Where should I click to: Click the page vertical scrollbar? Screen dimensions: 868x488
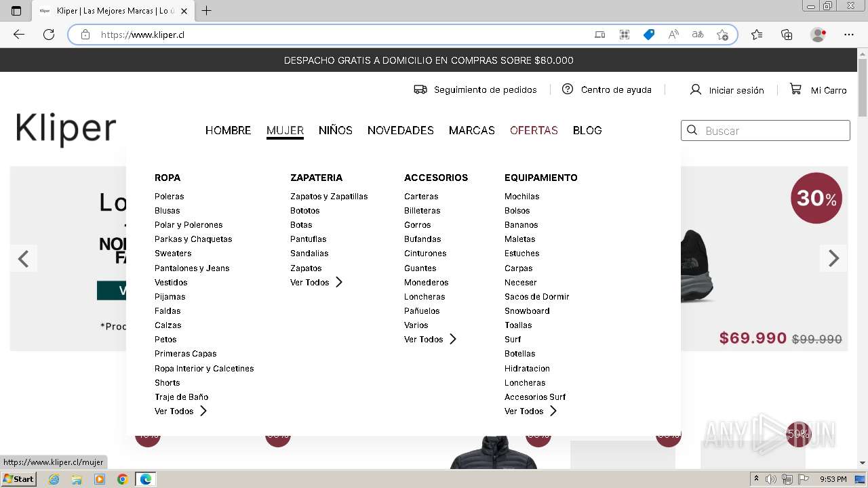click(863, 258)
